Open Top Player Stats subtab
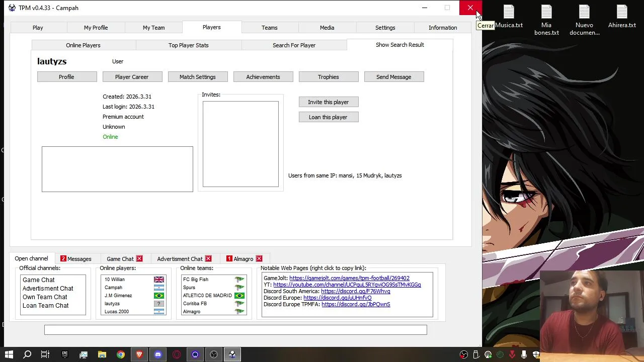This screenshot has width=644, height=362. 188,45
